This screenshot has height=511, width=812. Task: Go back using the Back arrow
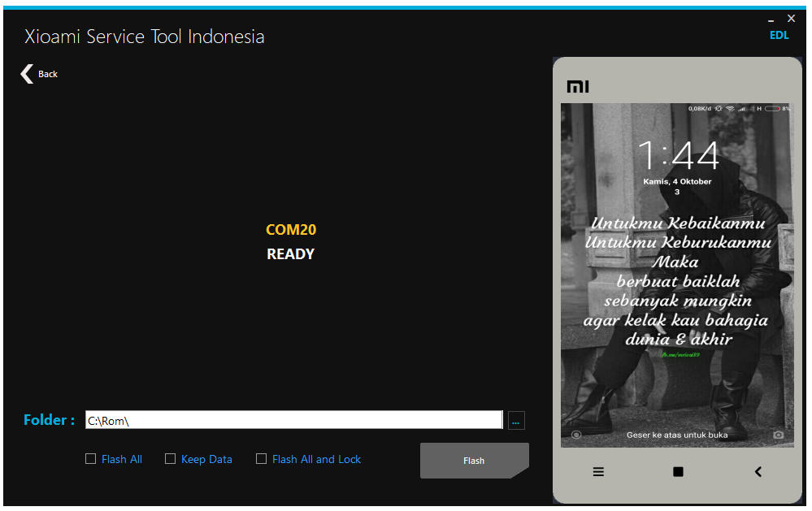39,74
